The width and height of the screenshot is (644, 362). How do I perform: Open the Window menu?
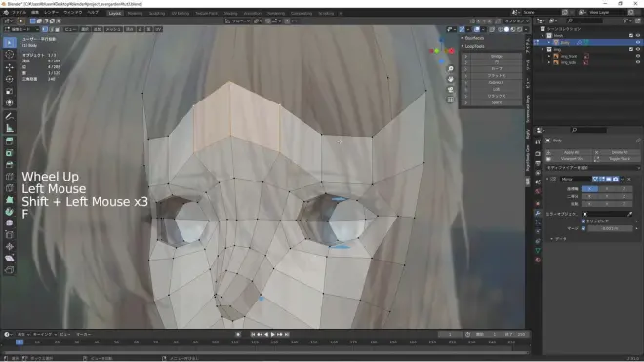pos(73,13)
